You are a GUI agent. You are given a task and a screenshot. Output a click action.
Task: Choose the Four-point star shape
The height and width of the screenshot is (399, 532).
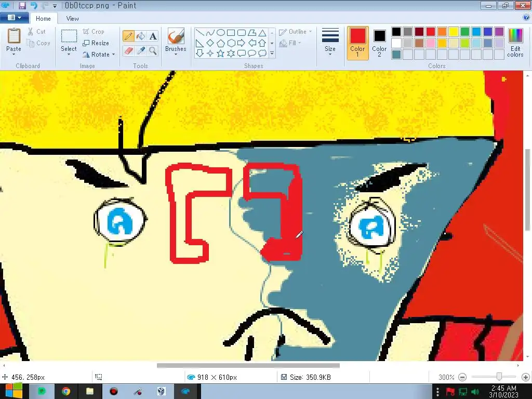[x=210, y=54]
